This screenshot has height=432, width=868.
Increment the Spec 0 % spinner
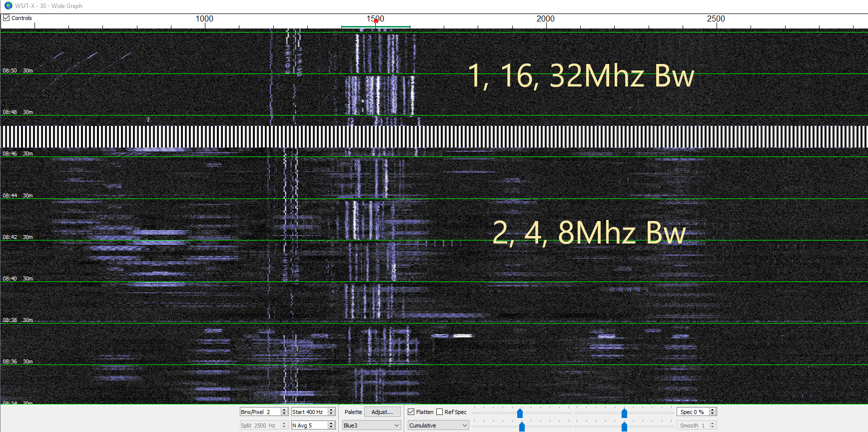pos(713,409)
